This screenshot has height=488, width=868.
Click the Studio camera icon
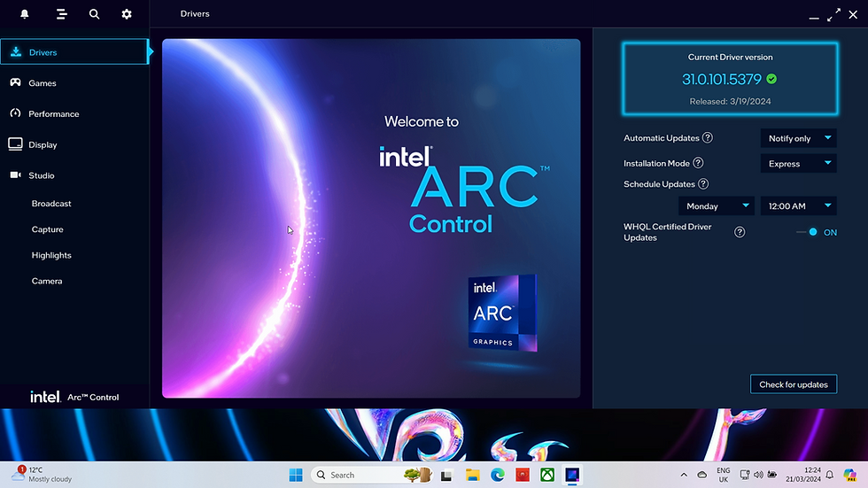[x=16, y=174]
